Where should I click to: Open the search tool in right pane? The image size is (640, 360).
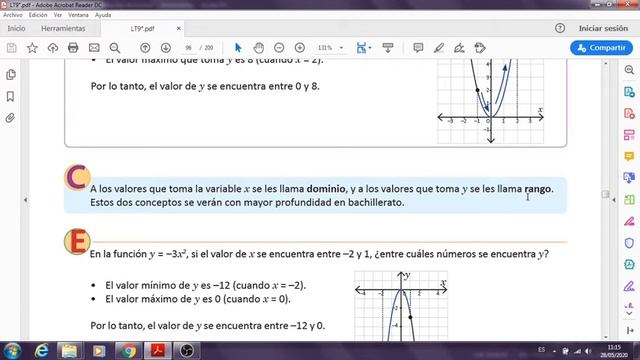(629, 70)
